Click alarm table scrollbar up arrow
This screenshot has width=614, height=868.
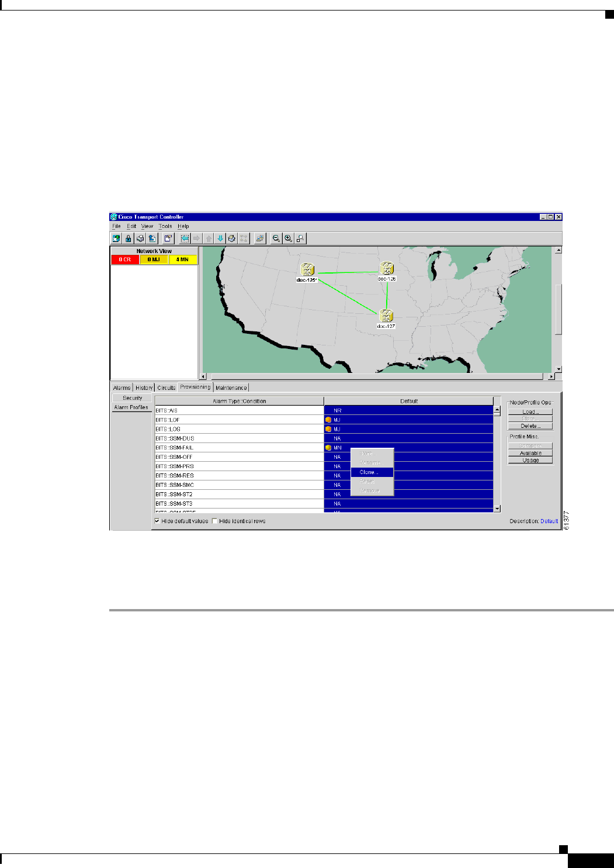497,410
